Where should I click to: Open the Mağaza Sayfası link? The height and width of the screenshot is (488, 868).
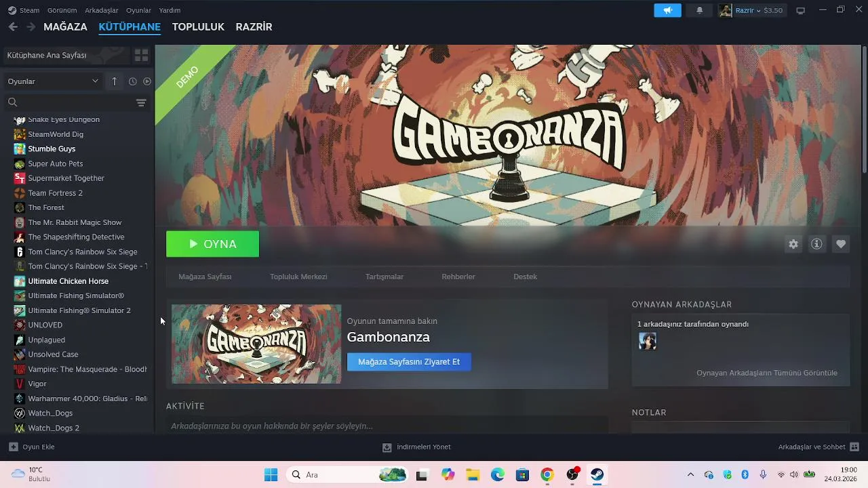coord(205,277)
